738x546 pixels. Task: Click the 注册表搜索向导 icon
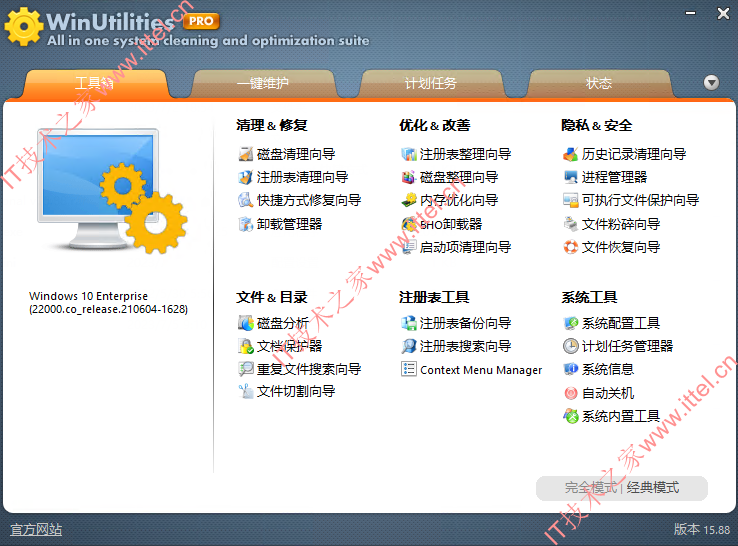(x=409, y=346)
